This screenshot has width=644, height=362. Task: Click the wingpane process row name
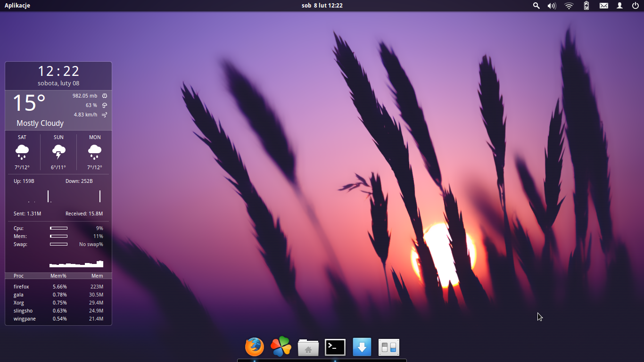tap(25, 319)
